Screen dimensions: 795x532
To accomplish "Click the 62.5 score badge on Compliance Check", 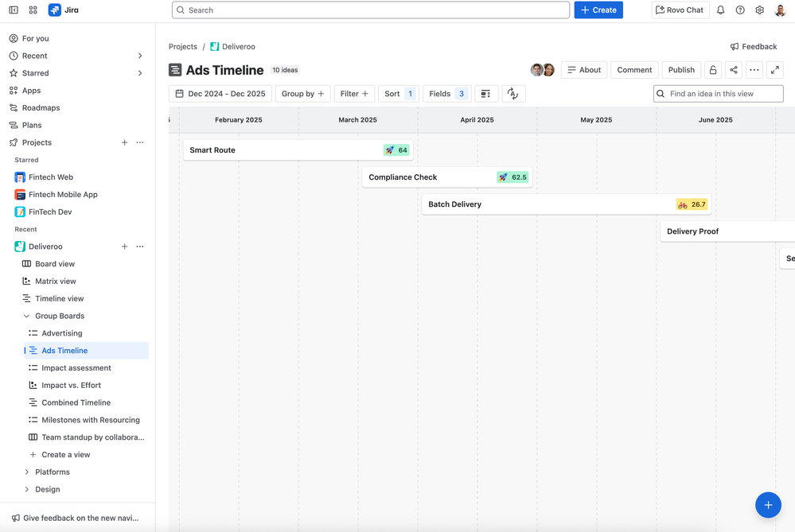I will 512,177.
